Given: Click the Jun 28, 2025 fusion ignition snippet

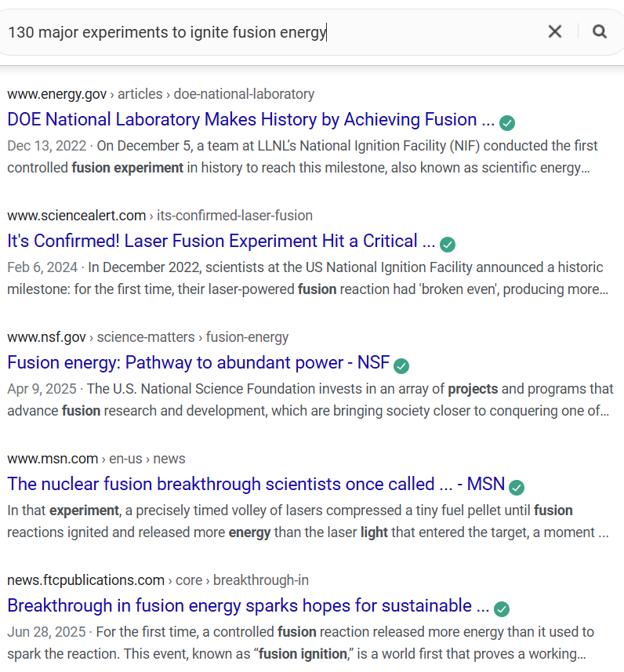Looking at the screenshot, I should (302, 643).
